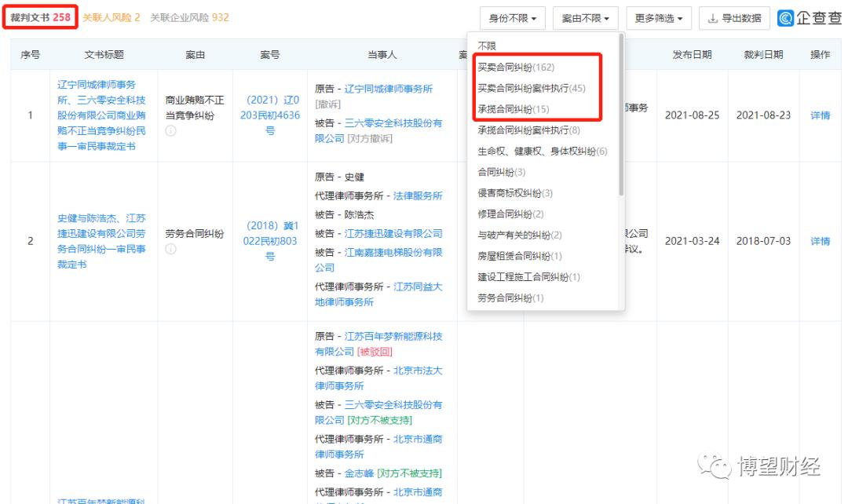Click the 被告 - 陈浩杰 party text
The height and width of the screenshot is (504, 848).
click(345, 214)
